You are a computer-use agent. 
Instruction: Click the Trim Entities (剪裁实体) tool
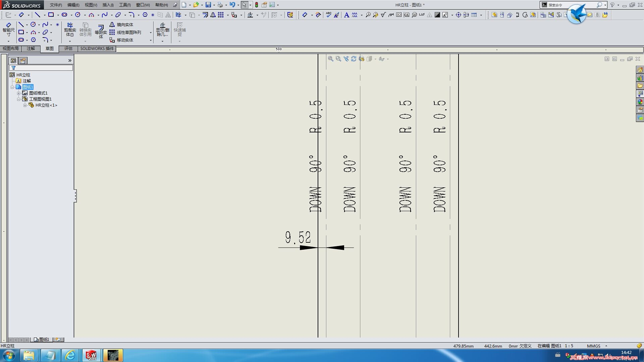[70, 29]
